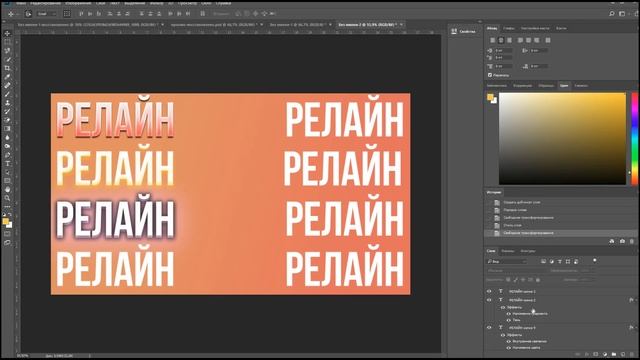Open the layer opacity dropdown

tap(587, 271)
